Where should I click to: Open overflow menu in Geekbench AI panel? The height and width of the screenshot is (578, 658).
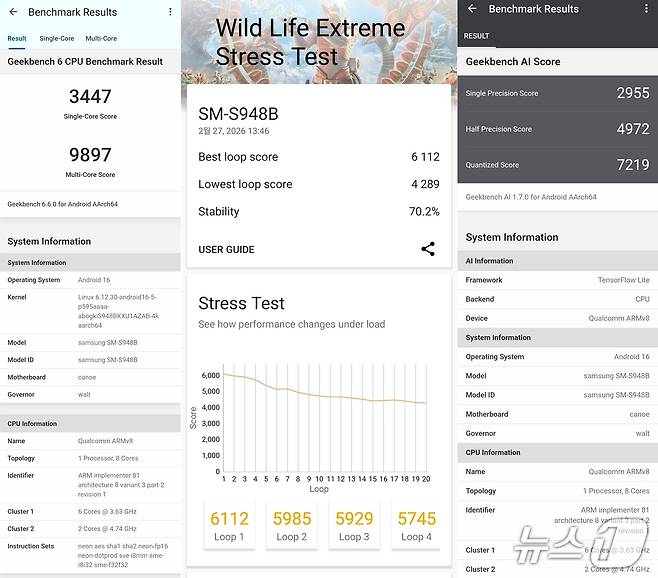[646, 8]
